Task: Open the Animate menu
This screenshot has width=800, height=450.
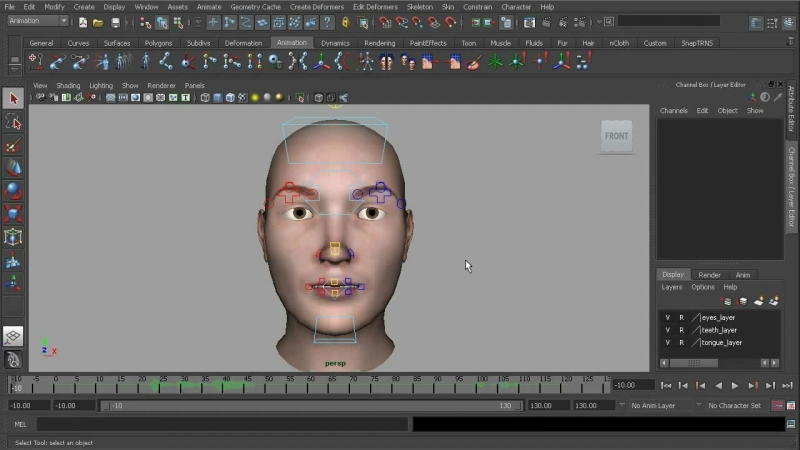Action: [209, 7]
